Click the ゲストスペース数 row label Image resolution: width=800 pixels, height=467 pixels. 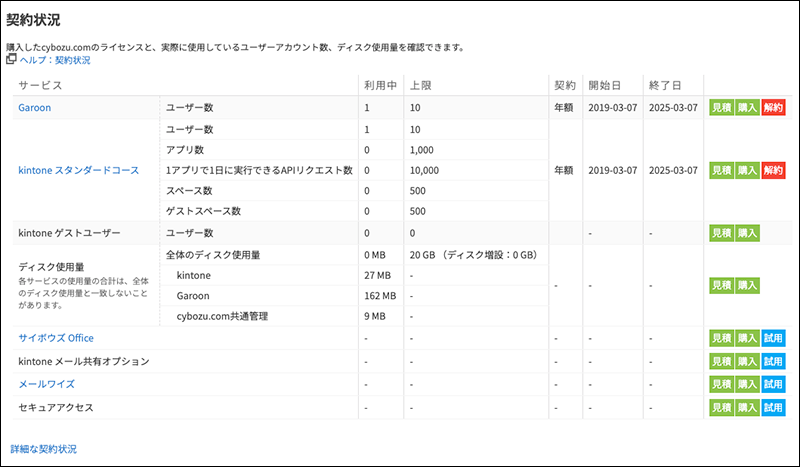coord(203,211)
